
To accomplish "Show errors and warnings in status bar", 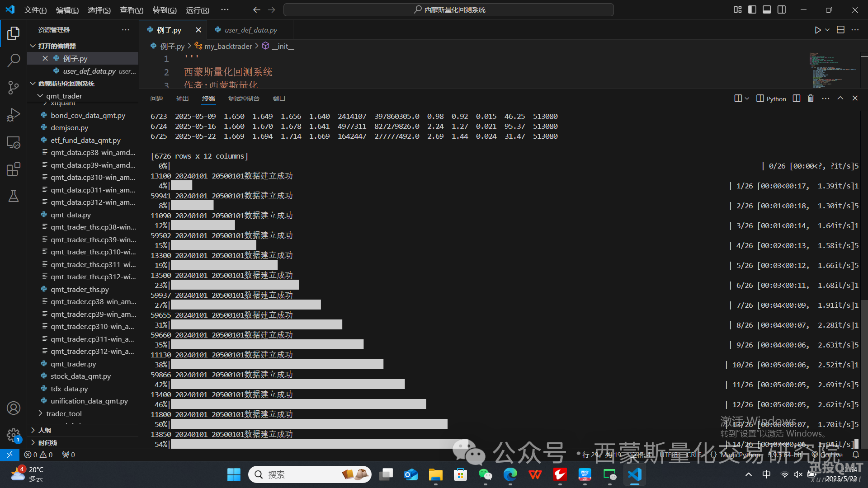I will coord(38,455).
